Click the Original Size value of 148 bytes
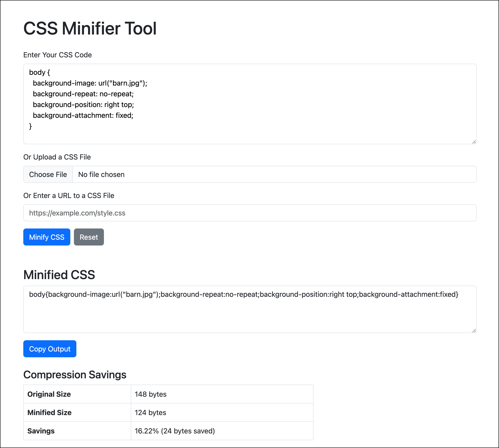 click(151, 394)
